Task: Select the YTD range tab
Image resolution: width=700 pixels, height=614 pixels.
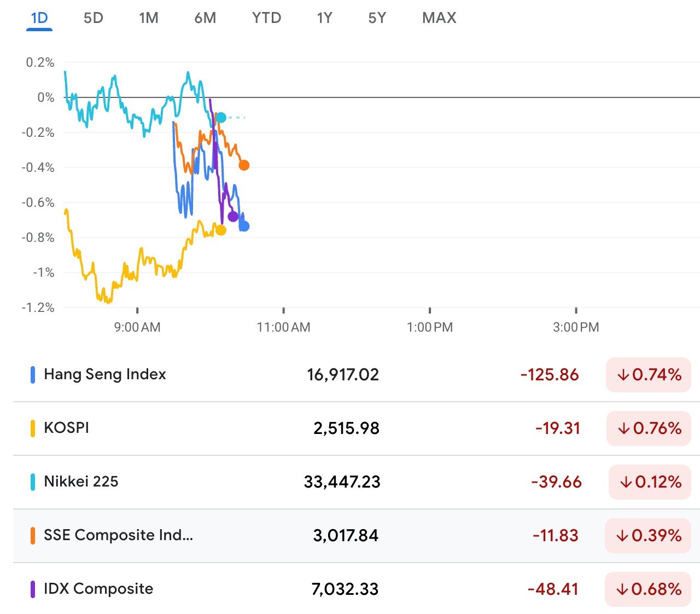Action: point(266,18)
